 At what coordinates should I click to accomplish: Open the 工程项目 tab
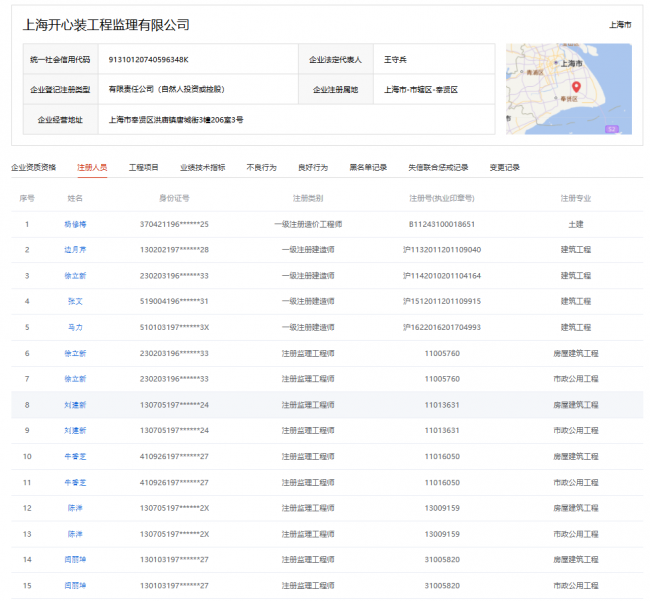coord(144,167)
